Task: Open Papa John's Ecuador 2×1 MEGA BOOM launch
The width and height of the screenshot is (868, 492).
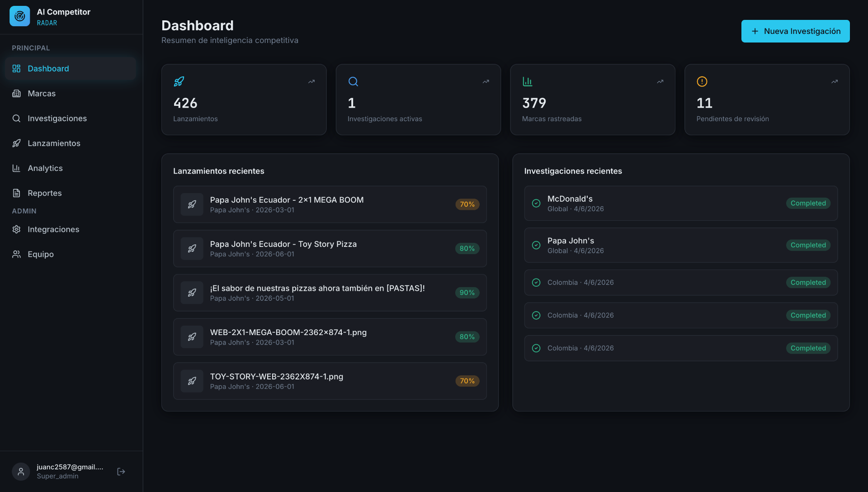Action: point(330,204)
